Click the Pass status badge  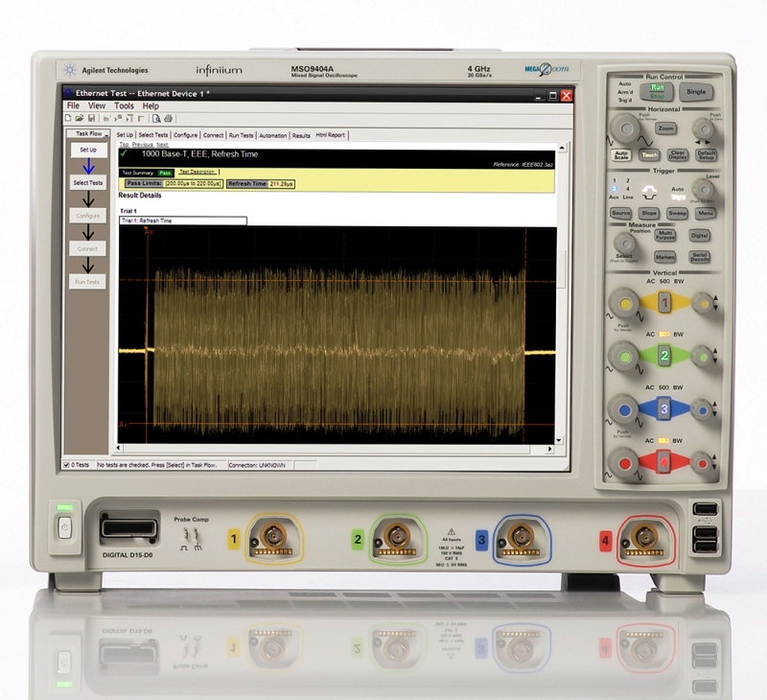click(165, 173)
